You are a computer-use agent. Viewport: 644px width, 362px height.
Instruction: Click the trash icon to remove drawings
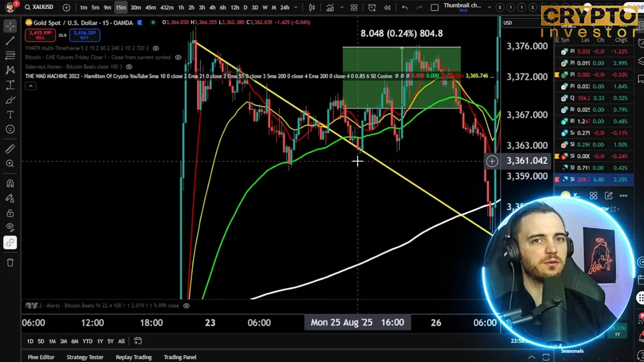[10, 262]
